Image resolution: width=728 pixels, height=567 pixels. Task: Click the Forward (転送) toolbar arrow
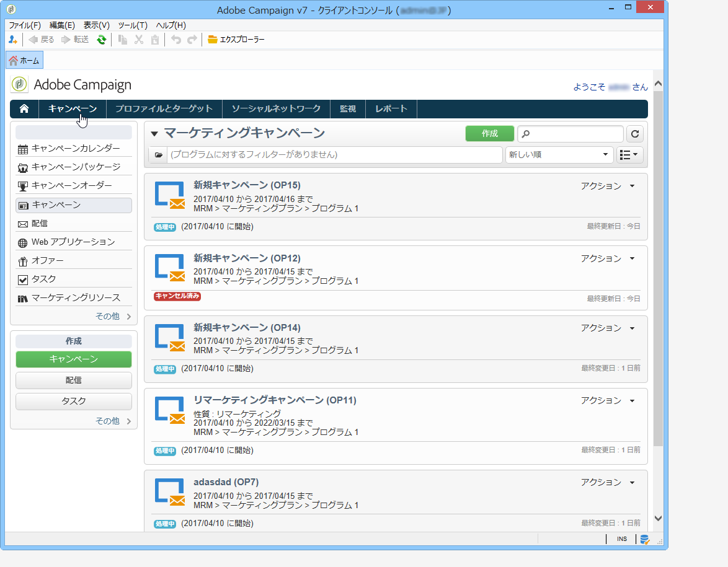[x=75, y=40]
